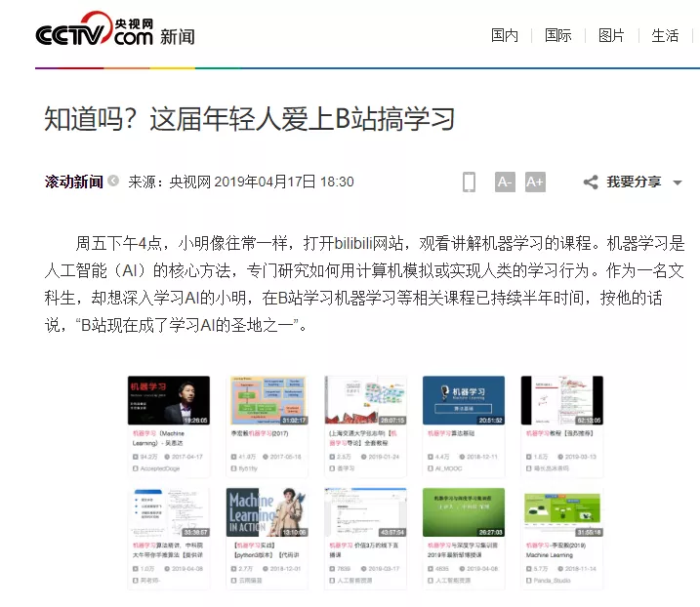Click the play count 94.2万

[x=148, y=457]
